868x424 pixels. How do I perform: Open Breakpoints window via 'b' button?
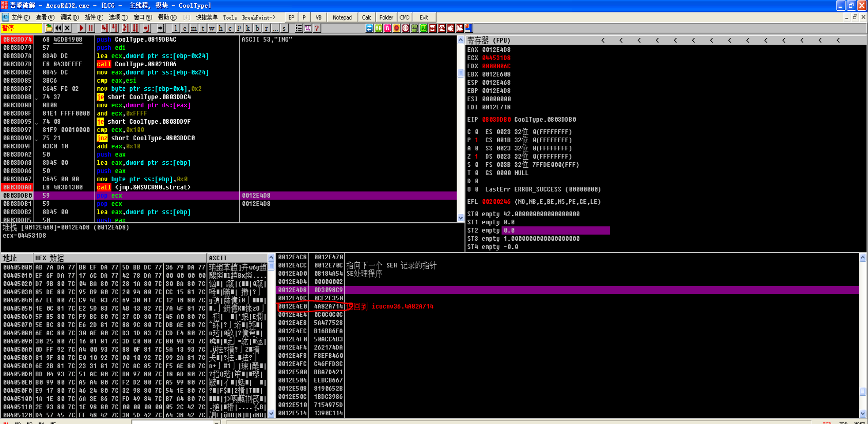(x=257, y=28)
